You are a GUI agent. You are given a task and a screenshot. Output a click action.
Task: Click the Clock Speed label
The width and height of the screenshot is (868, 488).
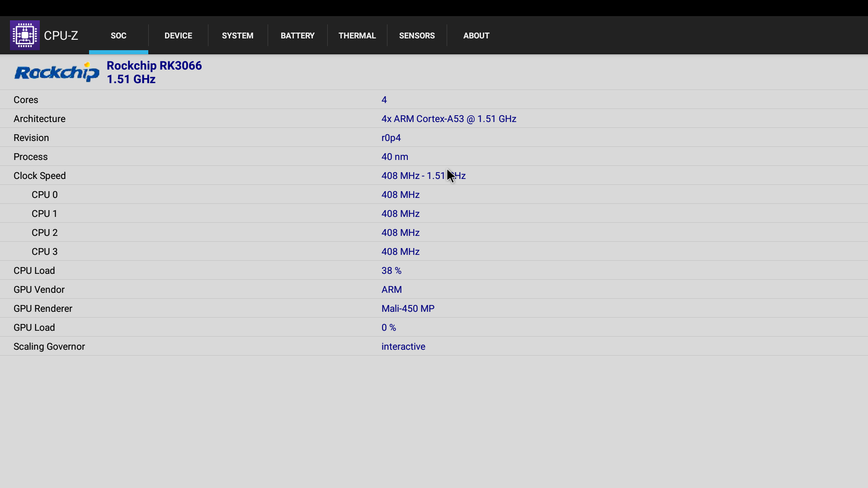(x=40, y=176)
